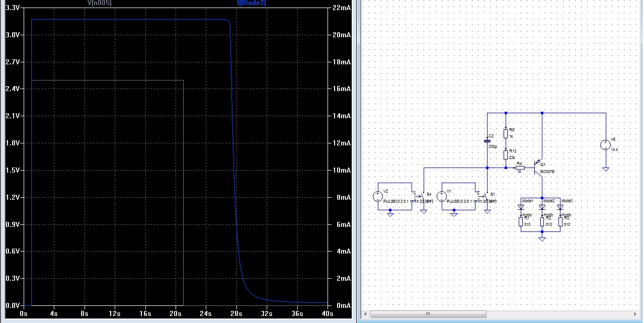This screenshot has height=323, width=644.
Task: Click the 14.4 value of V6
Action: point(614,149)
